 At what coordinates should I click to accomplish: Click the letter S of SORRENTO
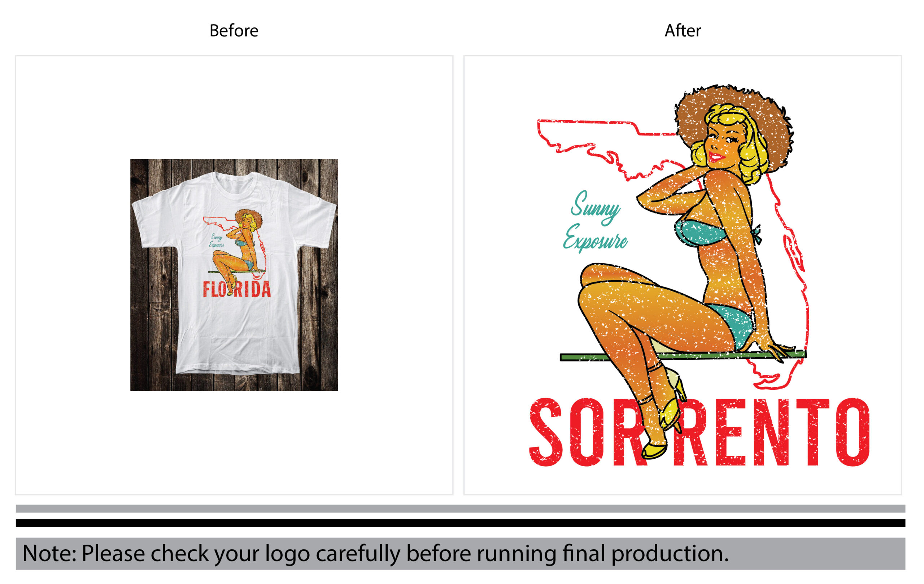point(546,432)
